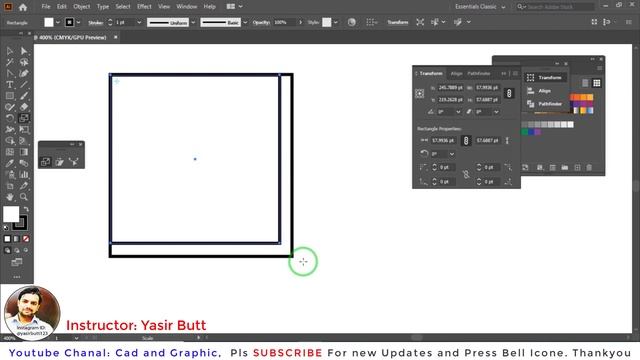Select the Zoom tool
This screenshot has width=640, height=360.
[24, 197]
